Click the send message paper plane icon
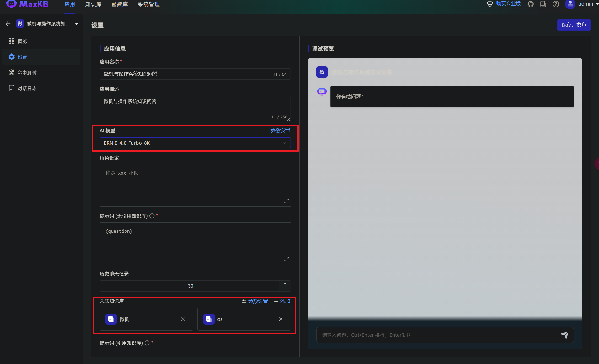The height and width of the screenshot is (364, 599). [x=564, y=335]
